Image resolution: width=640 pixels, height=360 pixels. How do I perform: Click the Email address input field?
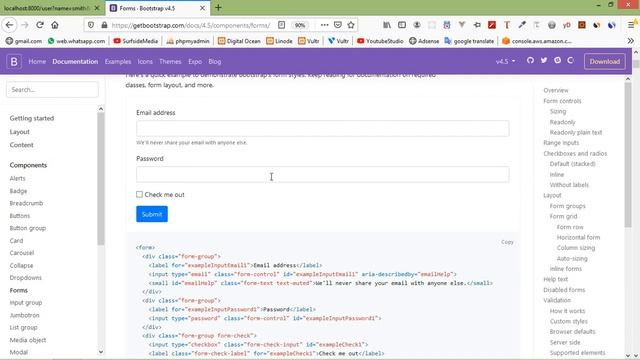click(x=322, y=129)
